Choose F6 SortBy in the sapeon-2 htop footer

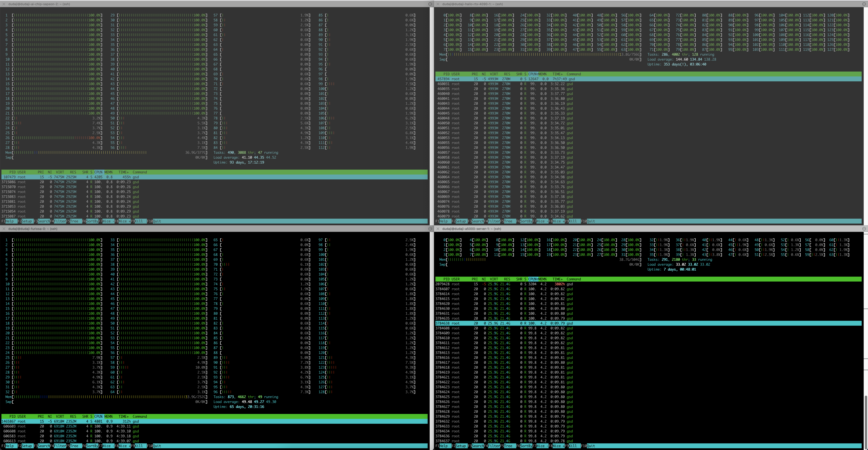(91, 221)
